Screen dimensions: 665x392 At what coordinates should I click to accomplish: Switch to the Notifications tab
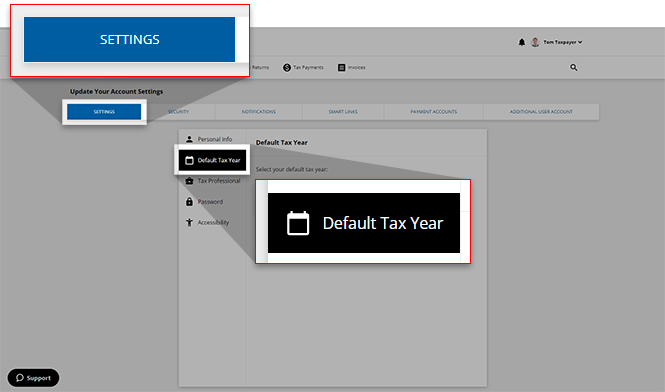(259, 112)
